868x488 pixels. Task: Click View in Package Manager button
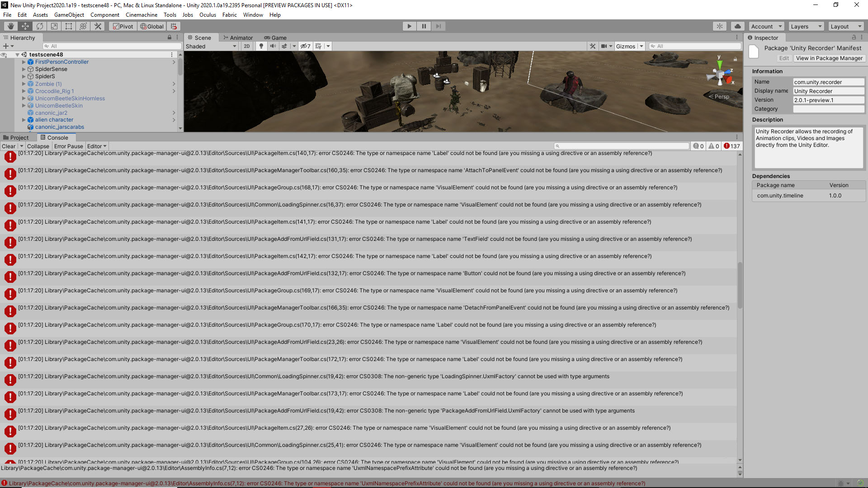[x=829, y=58]
